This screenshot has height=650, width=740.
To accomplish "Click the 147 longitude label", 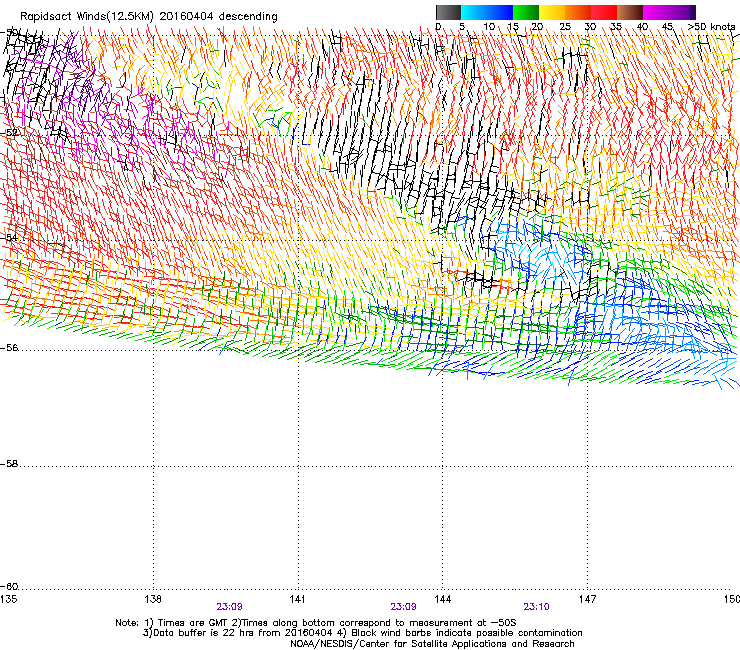I will [x=588, y=599].
